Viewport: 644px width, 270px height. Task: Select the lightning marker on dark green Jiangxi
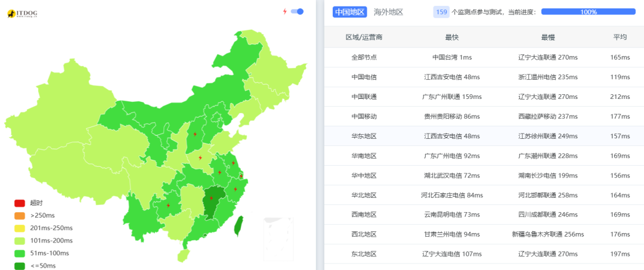pyautogui.click(x=211, y=198)
